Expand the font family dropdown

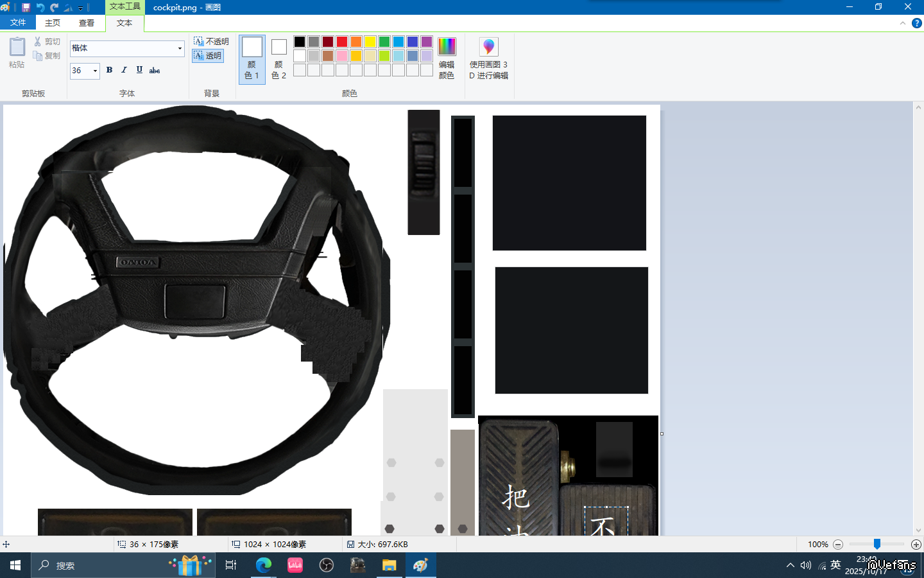click(180, 49)
